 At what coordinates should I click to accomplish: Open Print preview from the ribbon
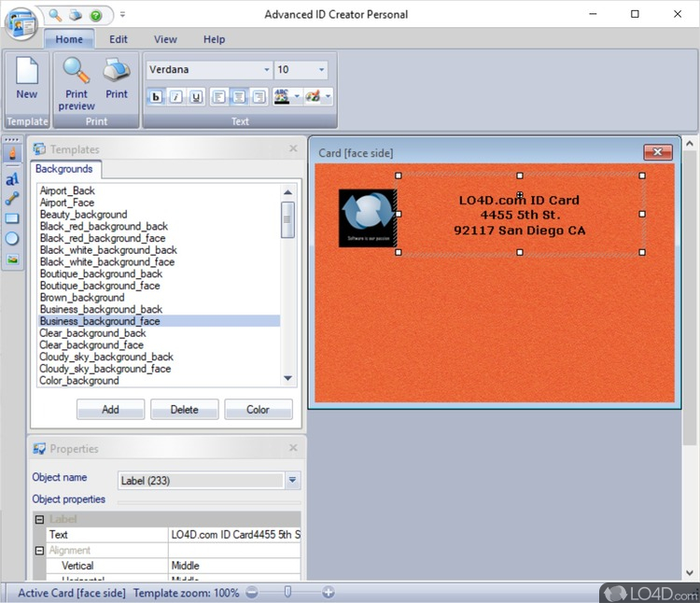click(x=77, y=84)
